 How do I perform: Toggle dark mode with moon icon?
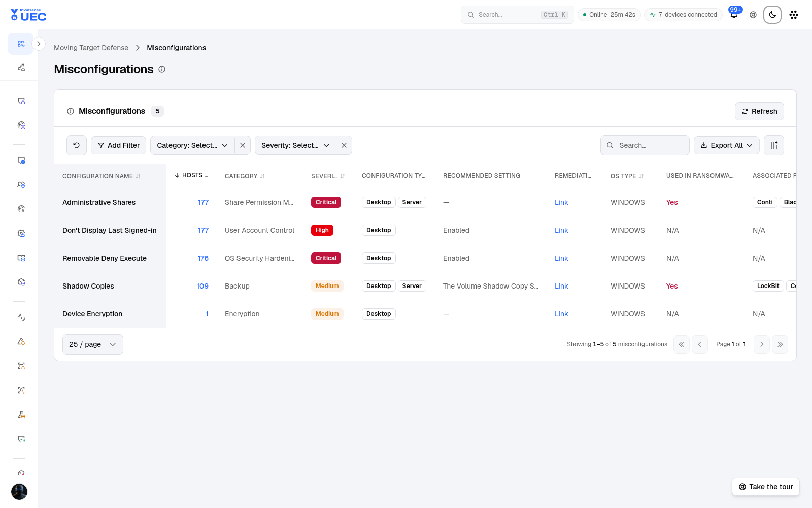(x=772, y=15)
